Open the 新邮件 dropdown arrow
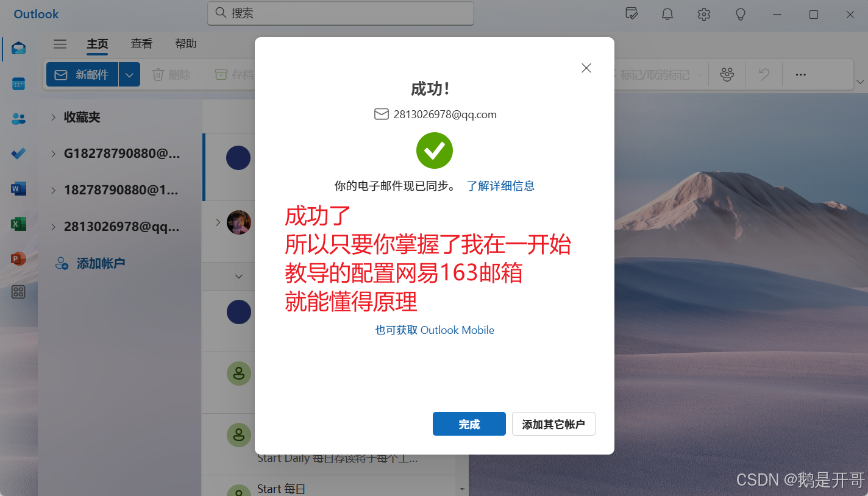This screenshot has height=496, width=868. [129, 74]
